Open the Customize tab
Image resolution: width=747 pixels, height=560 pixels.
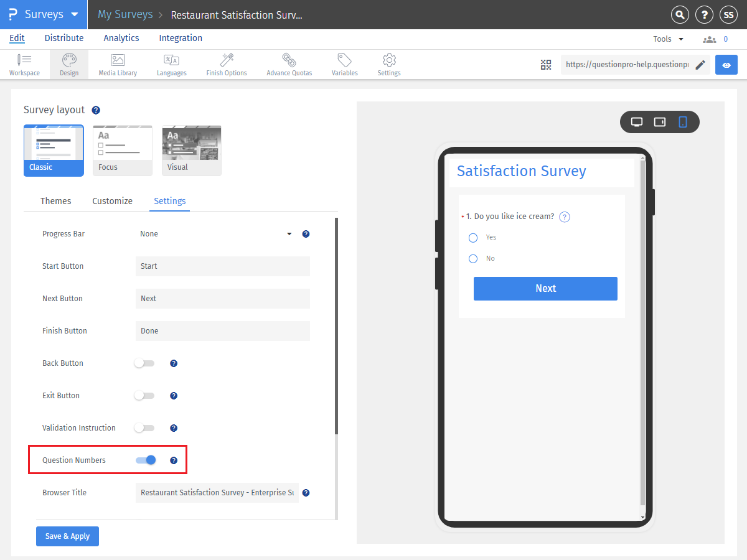[113, 201]
